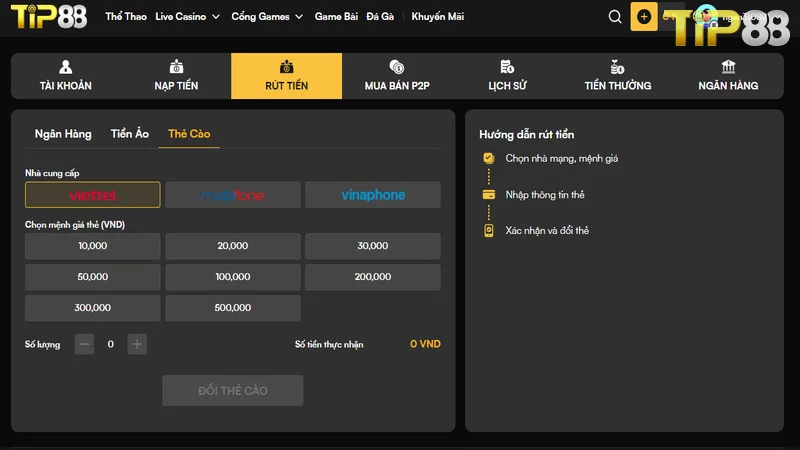Select Mobifone as card provider
The image size is (800, 450).
232,195
